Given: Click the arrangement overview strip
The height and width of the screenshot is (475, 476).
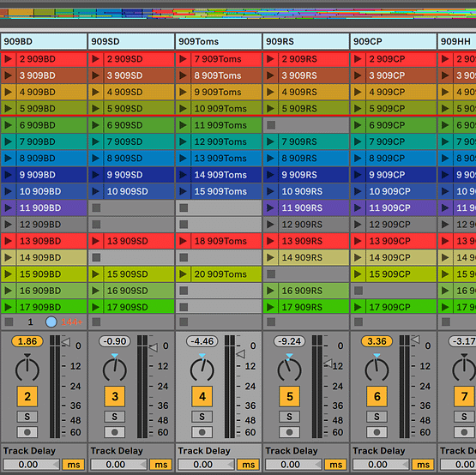Looking at the screenshot, I should 238,14.
